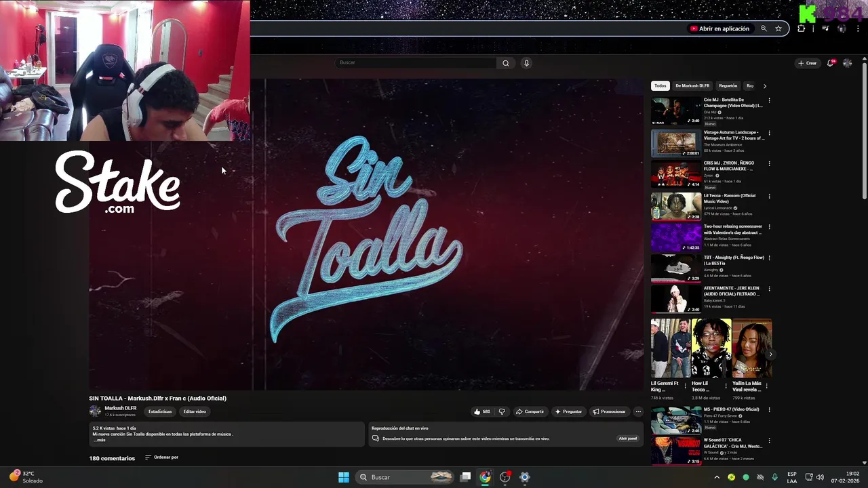Click the YouTube search magnifier button
The height and width of the screenshot is (488, 868).
(x=505, y=63)
